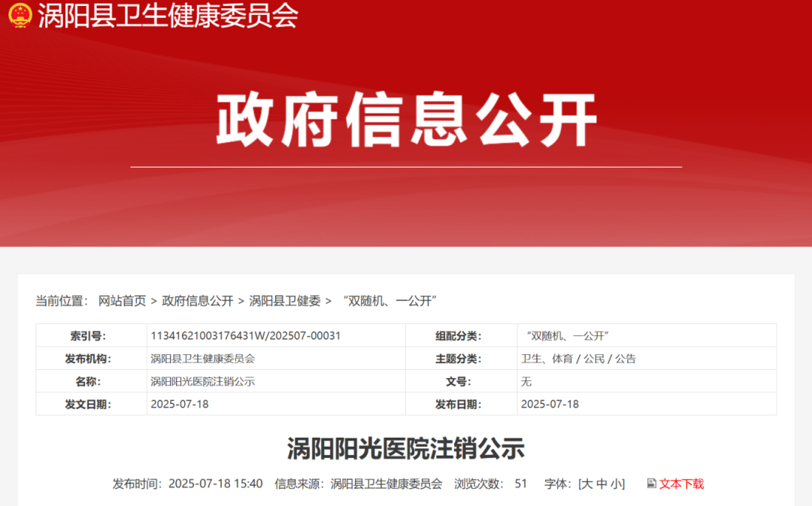Click the 发布日期 value 2025-07-18

point(550,404)
